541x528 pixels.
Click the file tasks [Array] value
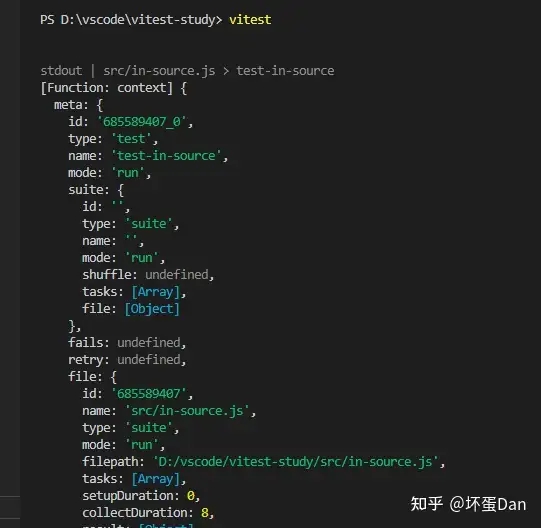tap(156, 479)
